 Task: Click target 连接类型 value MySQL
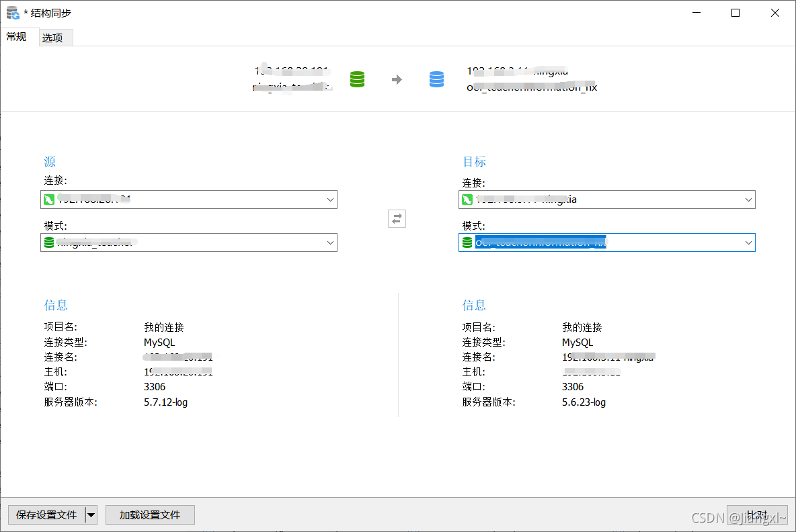click(x=578, y=343)
